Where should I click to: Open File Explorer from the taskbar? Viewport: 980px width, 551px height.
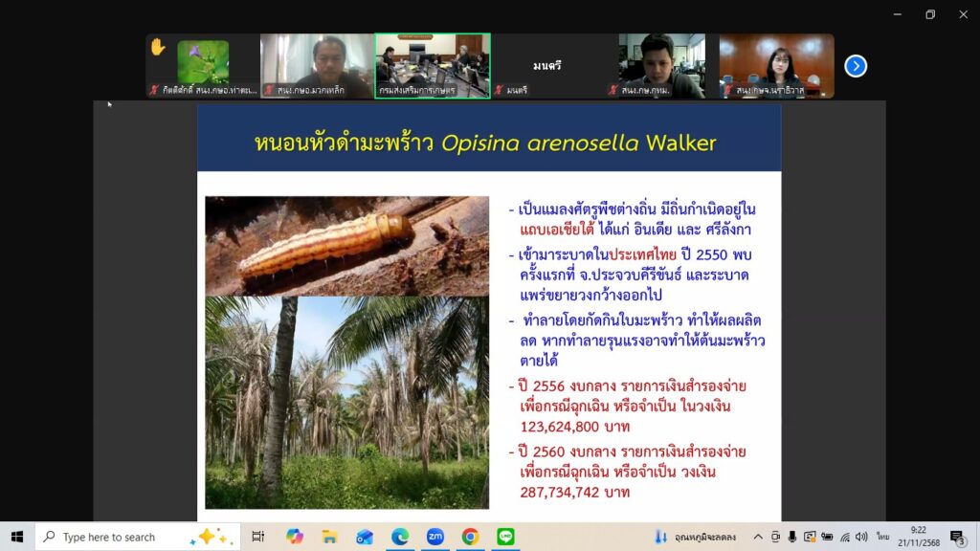pyautogui.click(x=329, y=537)
